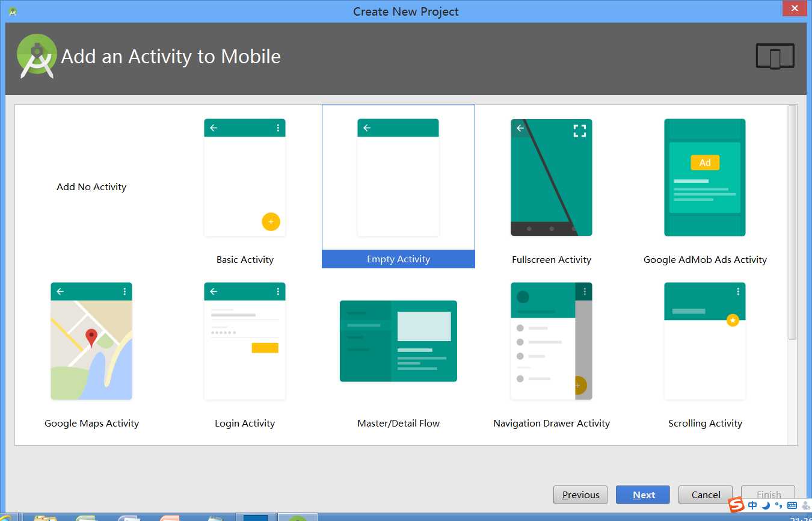Pick the Master/Detail Flow template
The width and height of the screenshot is (812, 521).
click(x=398, y=341)
